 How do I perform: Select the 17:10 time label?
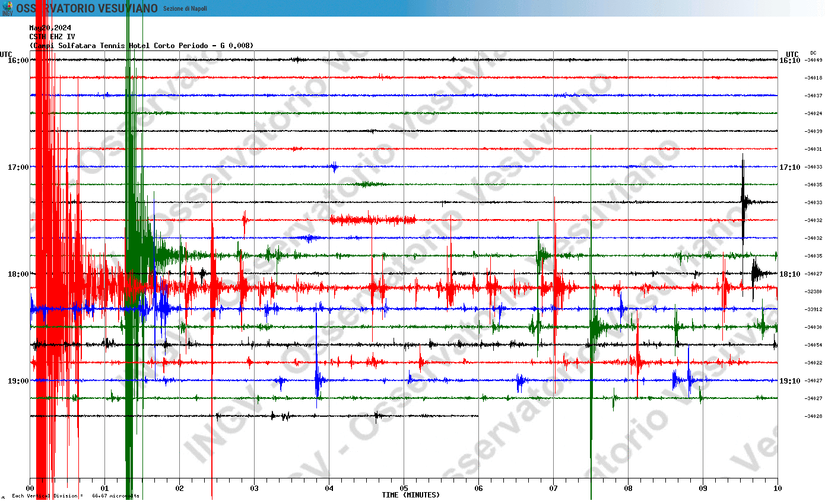click(790, 167)
